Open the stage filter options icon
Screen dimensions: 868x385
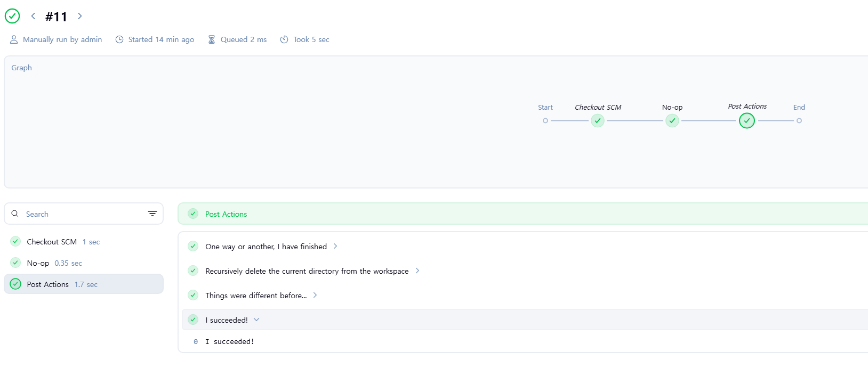point(152,214)
